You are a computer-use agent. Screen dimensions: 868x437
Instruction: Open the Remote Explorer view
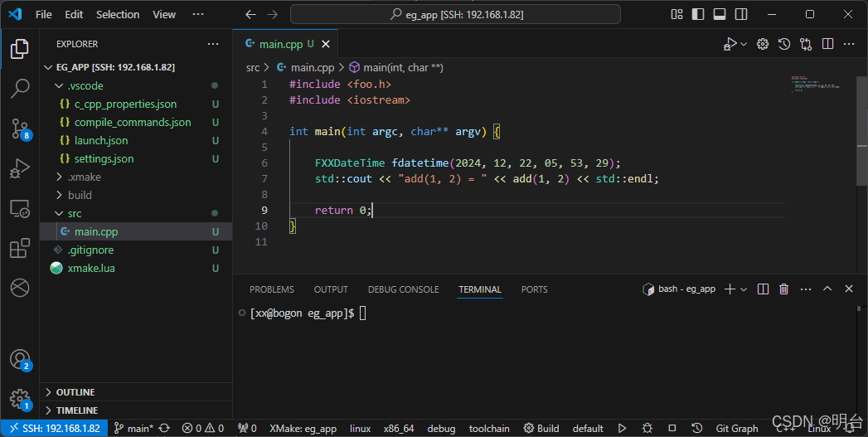[19, 208]
